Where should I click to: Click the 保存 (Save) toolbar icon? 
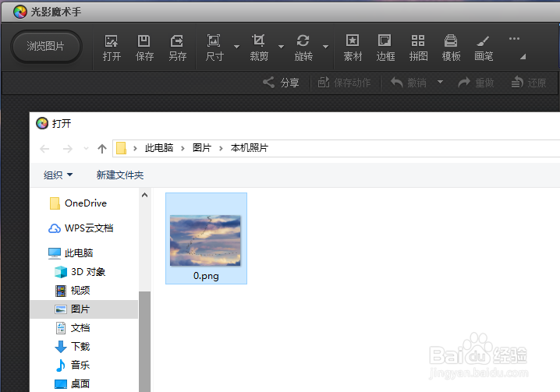pyautogui.click(x=144, y=47)
